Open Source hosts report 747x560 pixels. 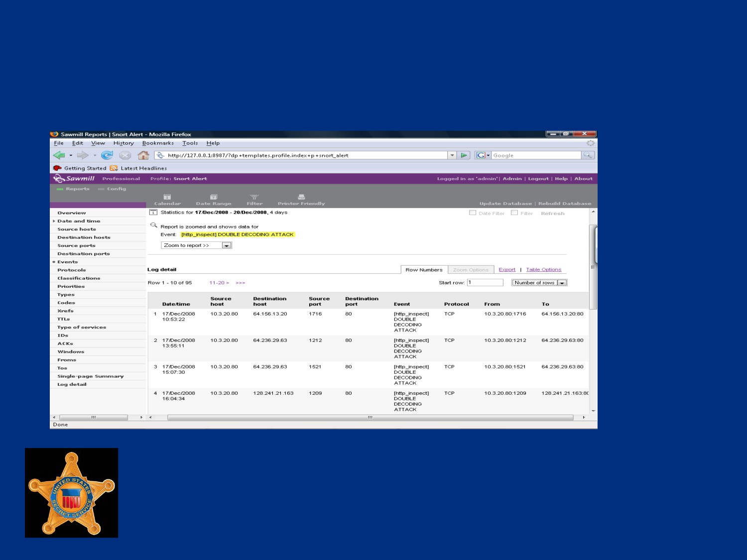(x=77, y=229)
